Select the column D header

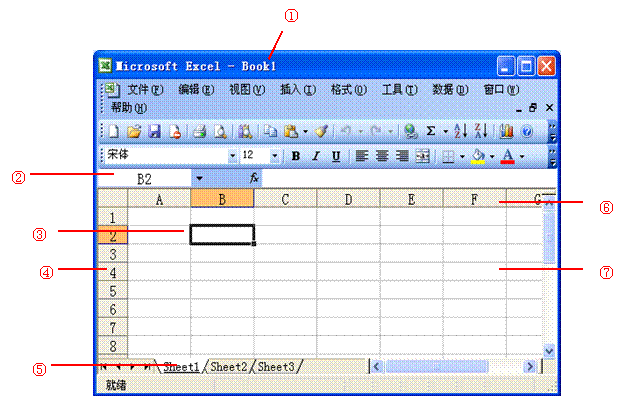coord(348,199)
